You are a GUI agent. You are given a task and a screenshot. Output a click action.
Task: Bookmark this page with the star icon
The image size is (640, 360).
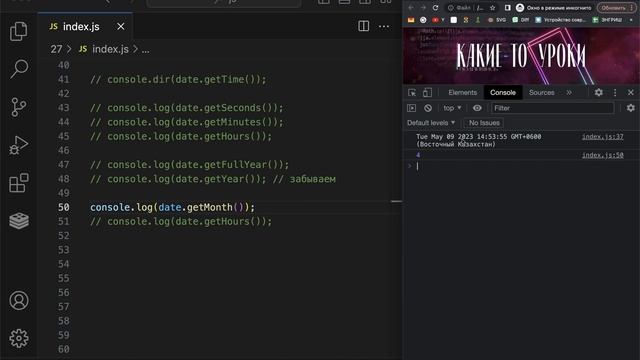pyautogui.click(x=493, y=8)
